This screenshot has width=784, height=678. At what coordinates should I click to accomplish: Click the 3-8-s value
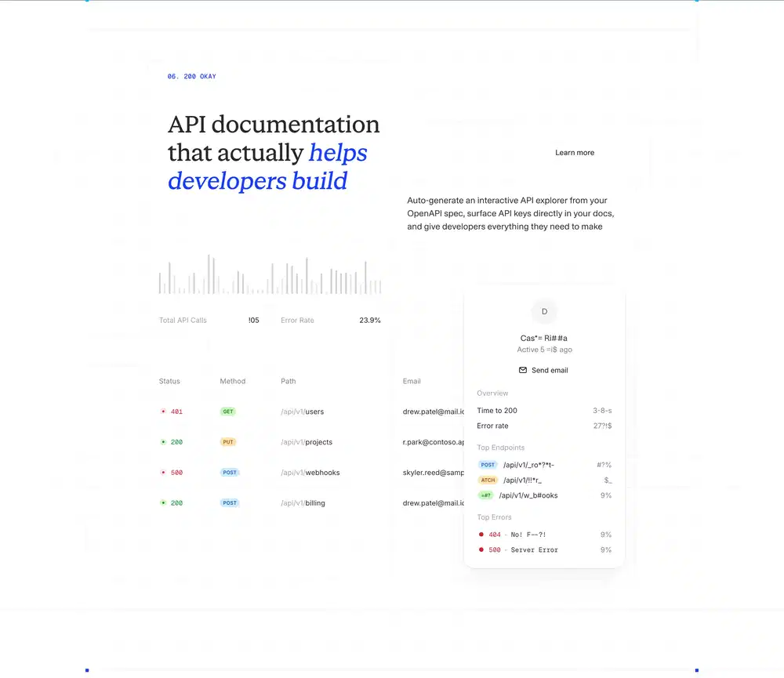pyautogui.click(x=602, y=411)
